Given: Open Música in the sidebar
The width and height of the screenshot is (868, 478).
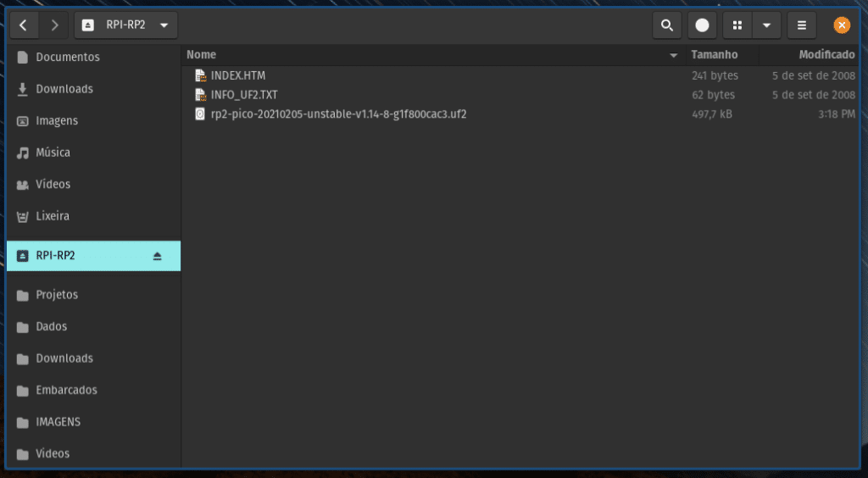Looking at the screenshot, I should click(x=53, y=153).
